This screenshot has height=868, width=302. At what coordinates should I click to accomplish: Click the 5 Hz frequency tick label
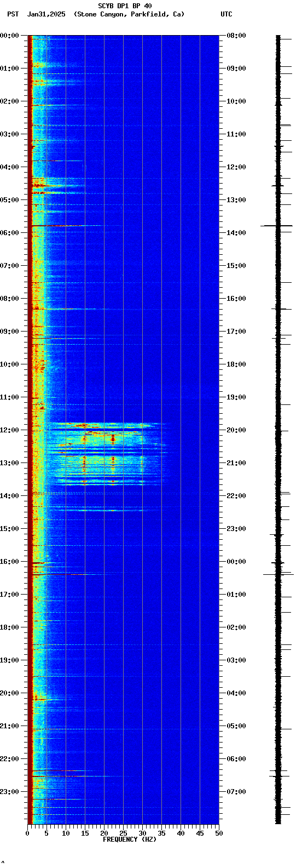[x=47, y=833]
